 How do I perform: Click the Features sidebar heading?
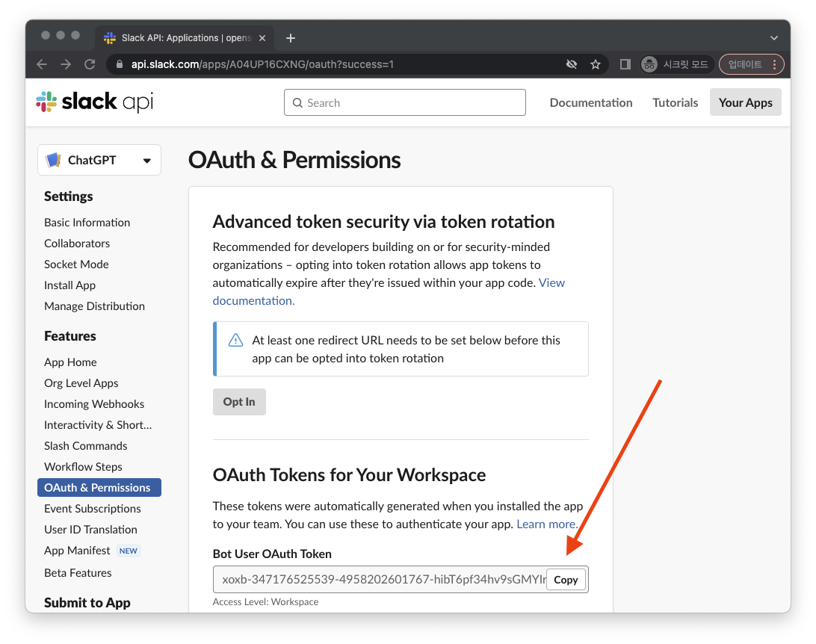point(70,336)
